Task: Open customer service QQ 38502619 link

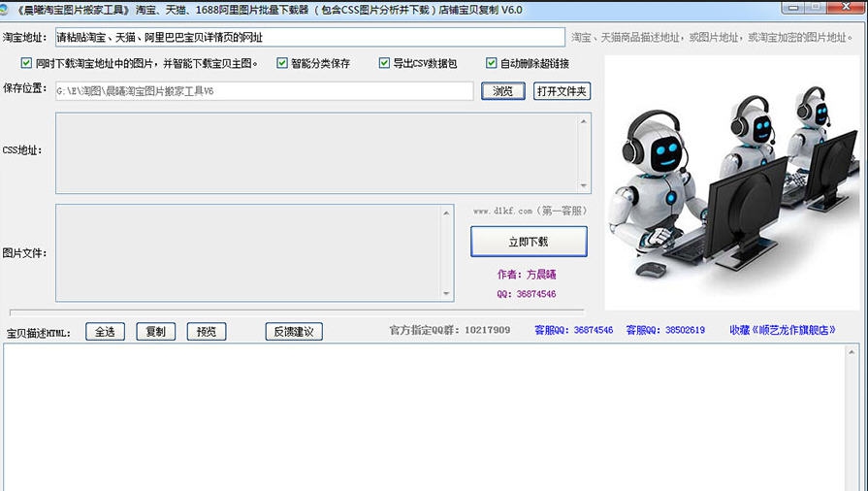Action: [665, 330]
